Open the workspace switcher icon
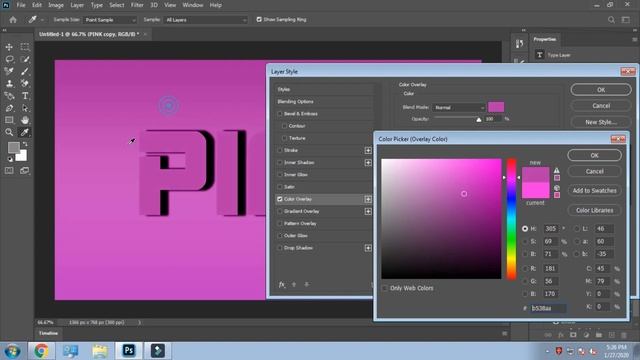640x360 pixels. 626,20
